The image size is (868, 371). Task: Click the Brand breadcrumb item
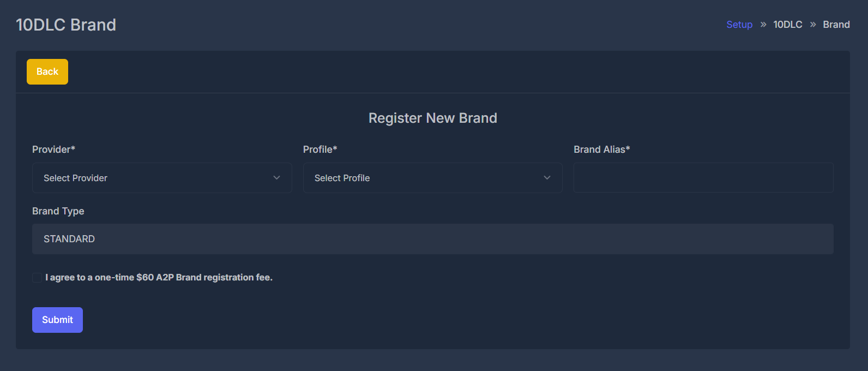coord(836,25)
